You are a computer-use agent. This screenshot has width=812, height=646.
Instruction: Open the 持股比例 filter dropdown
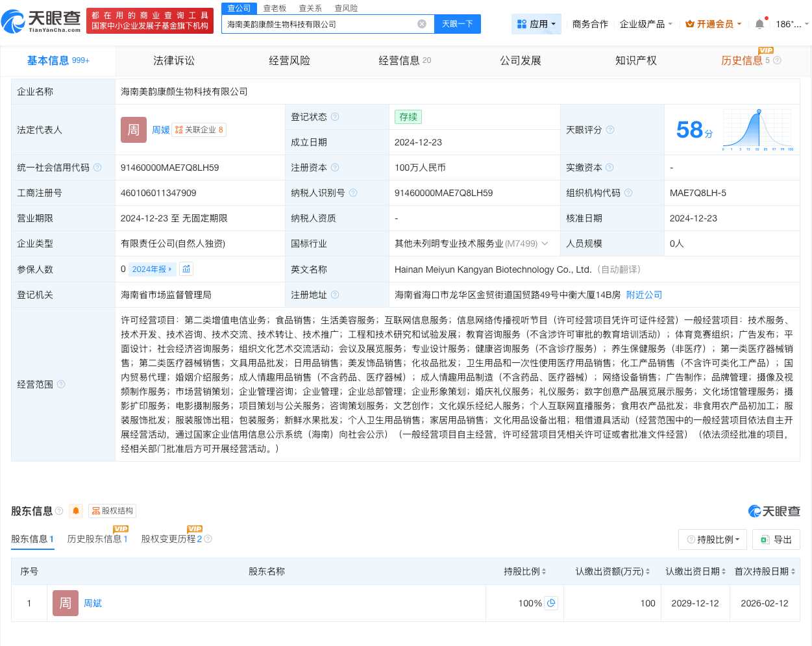[713, 540]
